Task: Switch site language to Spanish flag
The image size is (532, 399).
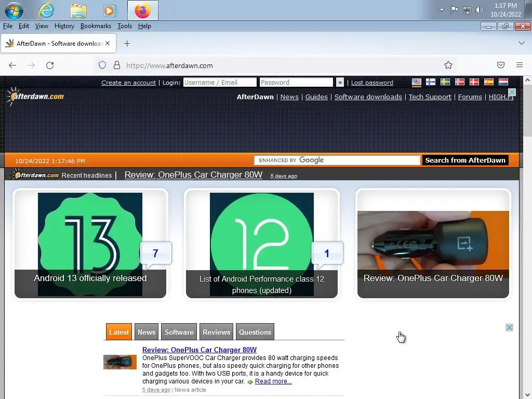Action: coord(488,82)
